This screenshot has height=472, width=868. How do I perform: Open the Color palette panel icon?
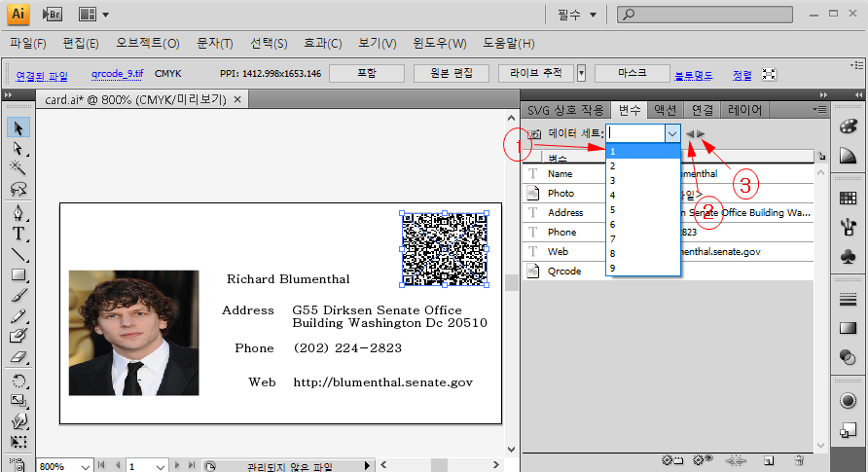point(848,127)
